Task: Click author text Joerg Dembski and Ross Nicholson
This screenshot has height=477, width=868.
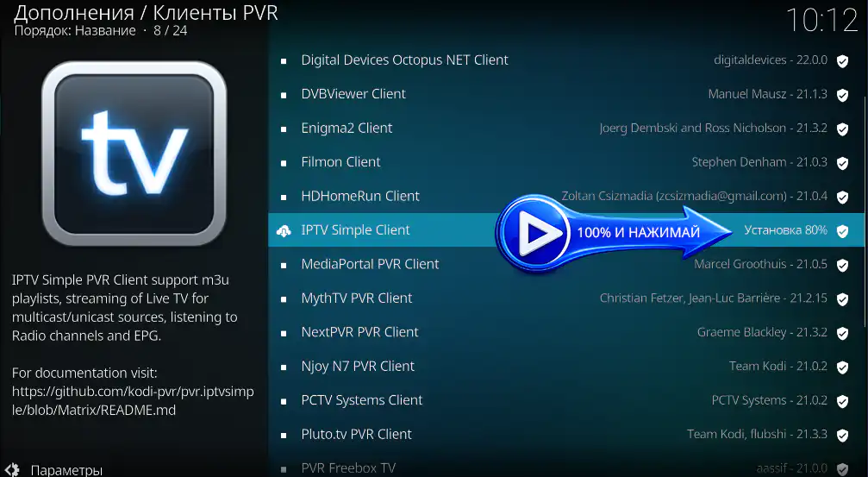Action: (x=692, y=128)
